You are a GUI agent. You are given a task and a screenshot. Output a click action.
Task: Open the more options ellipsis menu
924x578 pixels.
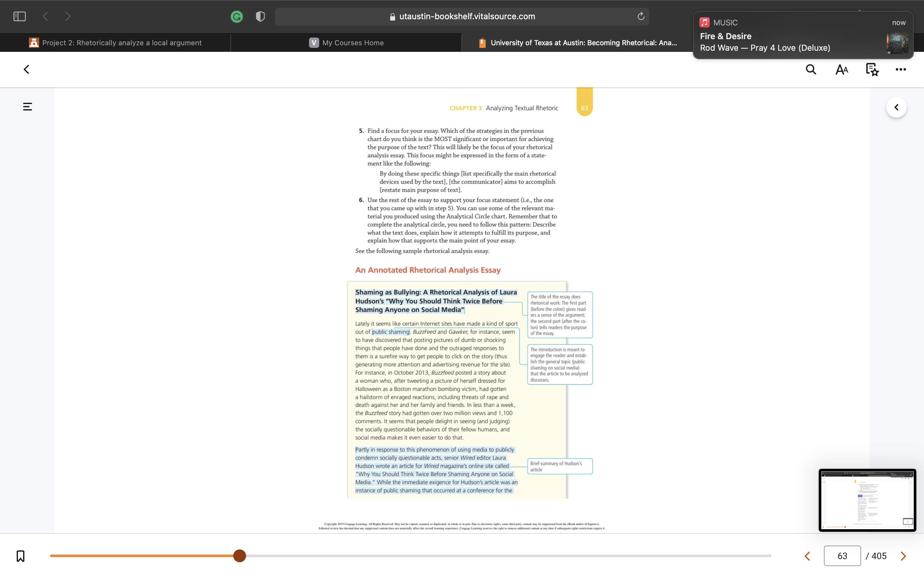point(901,69)
